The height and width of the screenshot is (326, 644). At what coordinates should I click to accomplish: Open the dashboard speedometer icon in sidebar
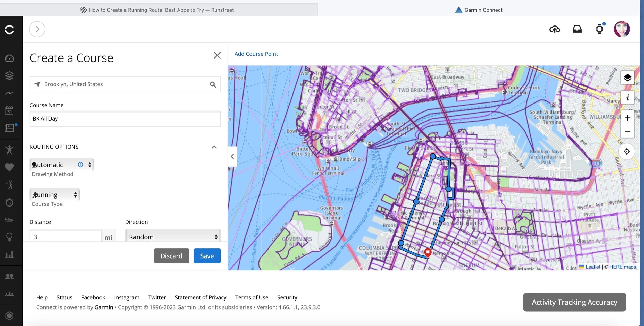(x=9, y=58)
